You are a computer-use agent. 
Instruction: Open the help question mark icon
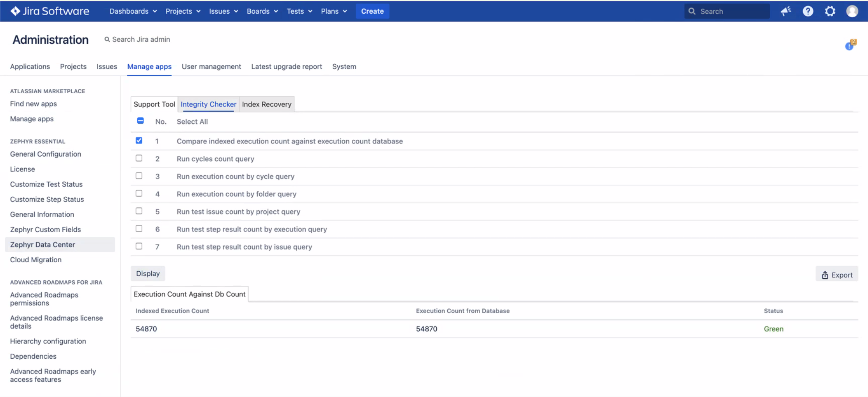point(808,11)
